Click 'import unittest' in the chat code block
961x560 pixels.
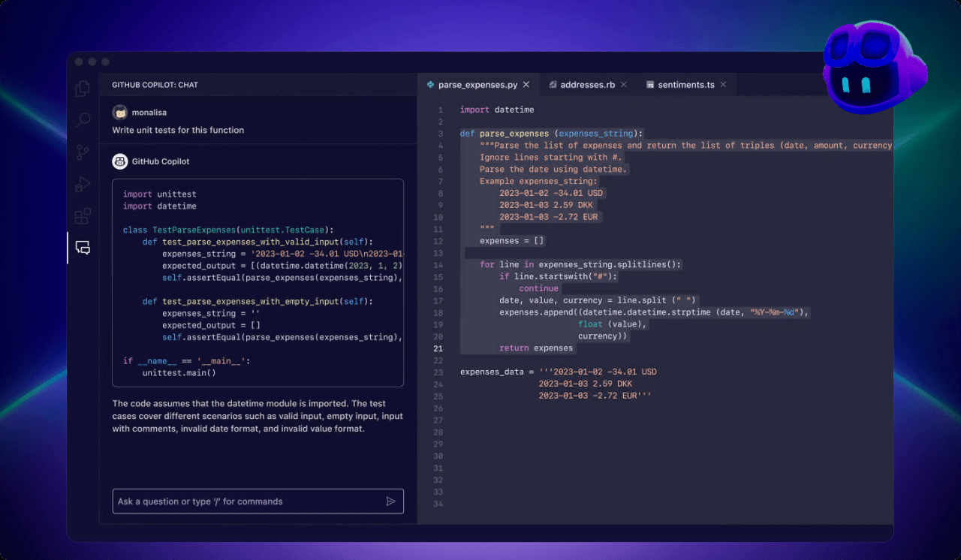(x=160, y=194)
